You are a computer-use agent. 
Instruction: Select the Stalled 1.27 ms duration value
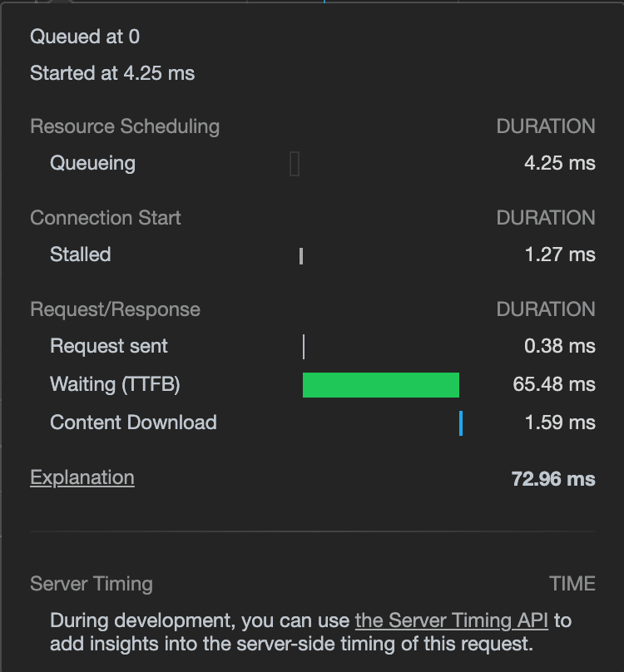pos(560,254)
